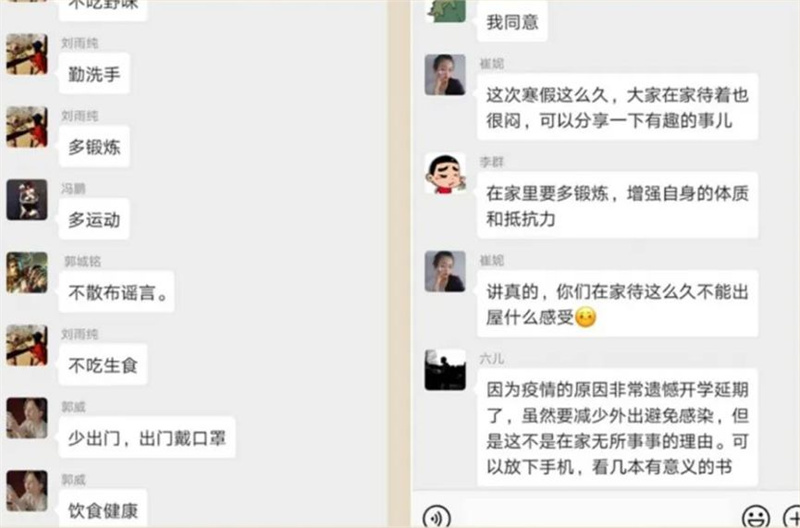
Task: Open 六儿's dark silhouette avatar
Action: 445,370
